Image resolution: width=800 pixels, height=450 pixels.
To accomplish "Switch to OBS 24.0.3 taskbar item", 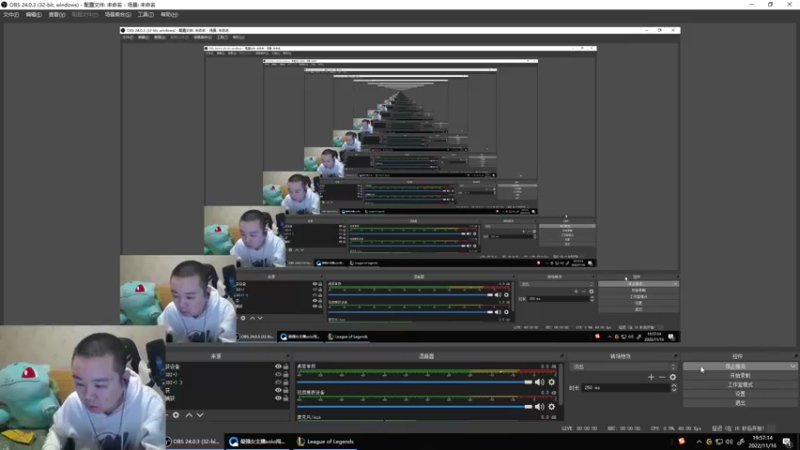I will (x=195, y=441).
